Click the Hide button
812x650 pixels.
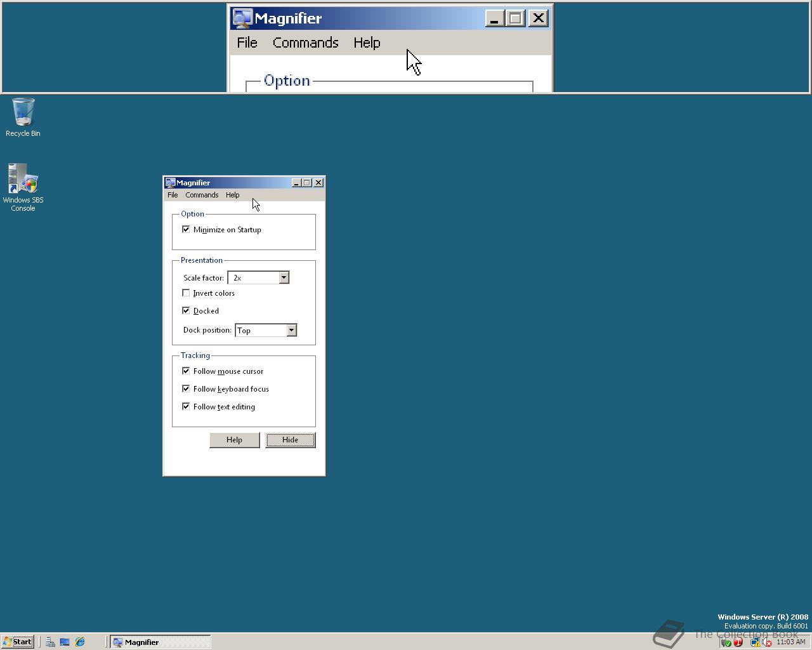click(x=291, y=440)
